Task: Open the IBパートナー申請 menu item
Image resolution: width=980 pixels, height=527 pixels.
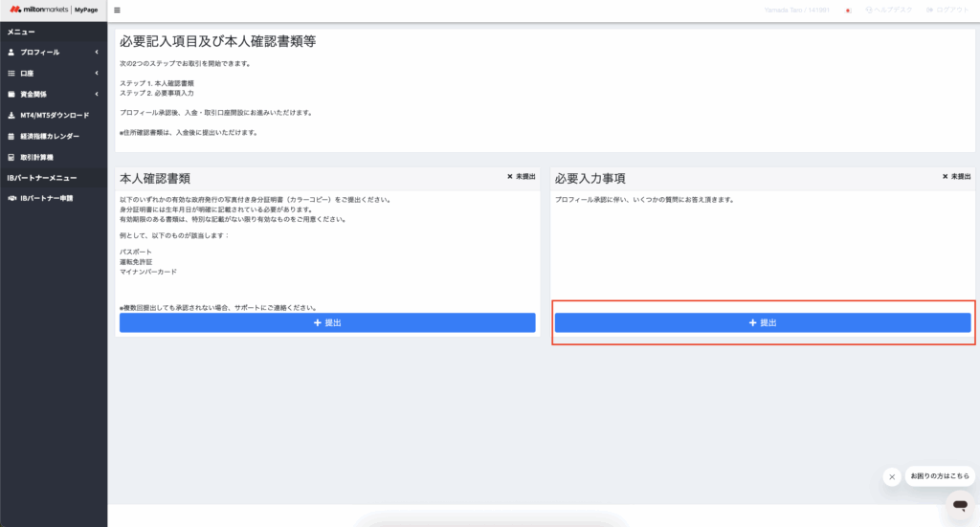Action: click(54, 199)
